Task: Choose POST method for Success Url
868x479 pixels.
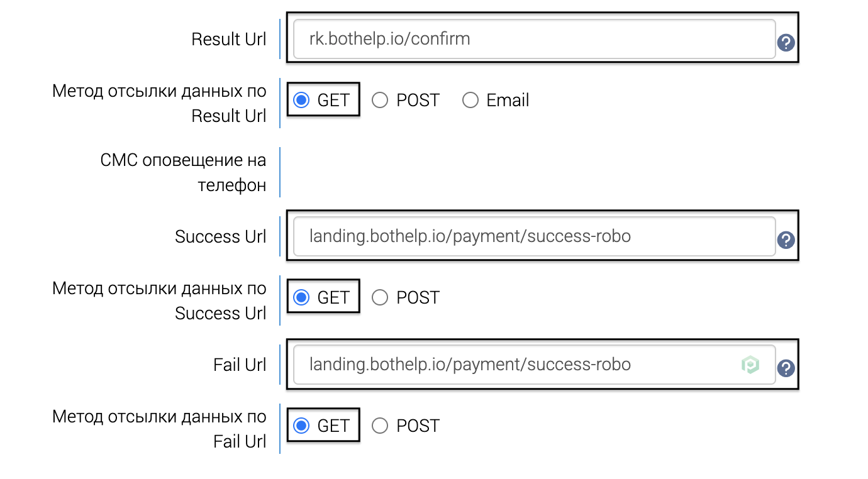Action: pyautogui.click(x=380, y=297)
